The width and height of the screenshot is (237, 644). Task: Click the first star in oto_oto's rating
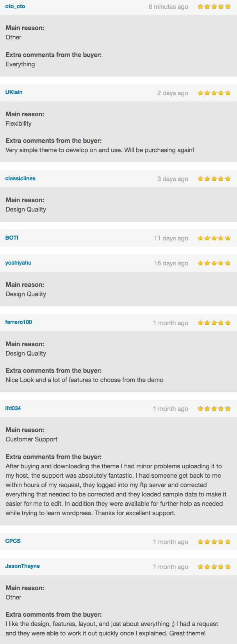click(x=200, y=7)
